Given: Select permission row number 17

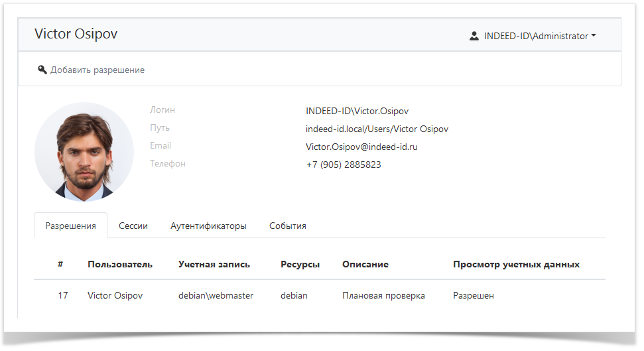Looking at the screenshot, I should tap(63, 295).
